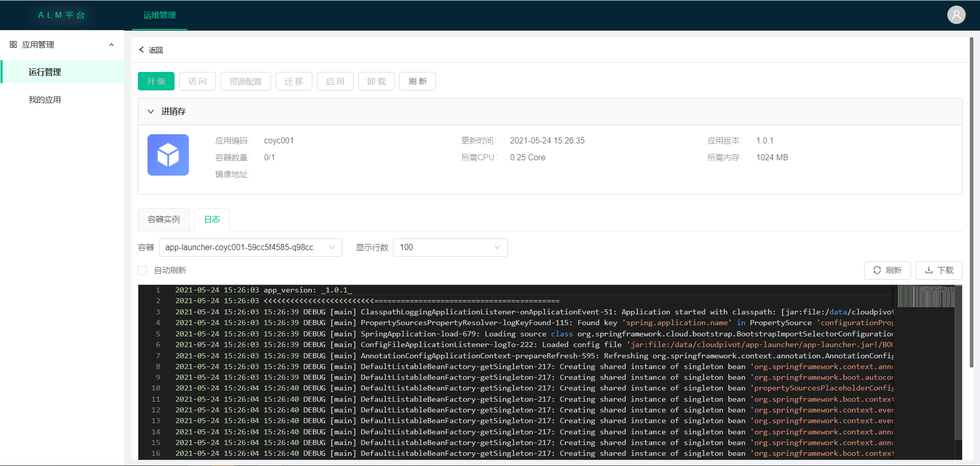This screenshot has height=466, width=980.
Task: Click the page vertical scrollbar
Action: 972,202
